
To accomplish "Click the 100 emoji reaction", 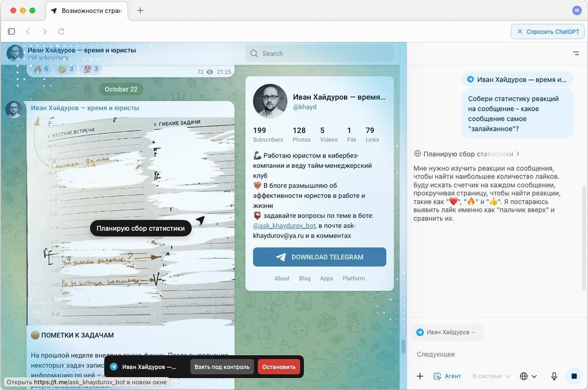I will point(91,69).
